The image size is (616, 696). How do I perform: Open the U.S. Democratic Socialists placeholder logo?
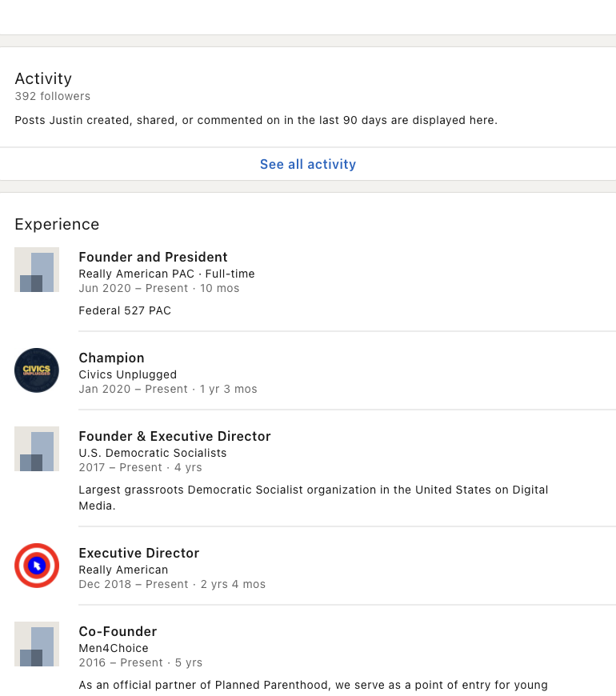37,449
